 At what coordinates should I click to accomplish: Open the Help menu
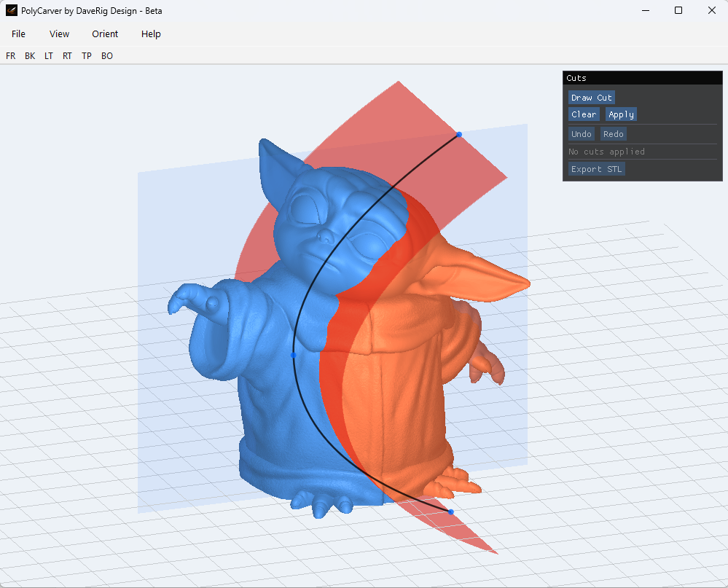(x=151, y=34)
